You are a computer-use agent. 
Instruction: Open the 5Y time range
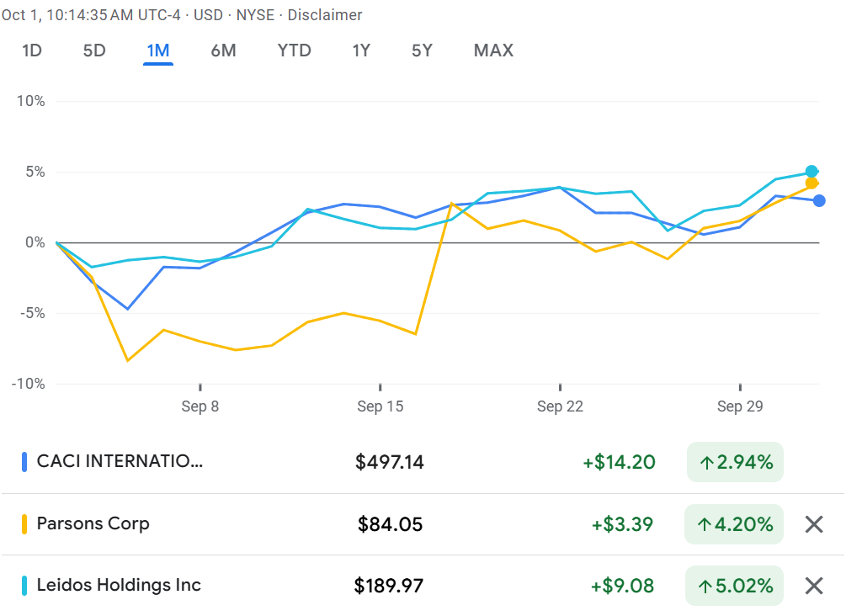point(422,50)
